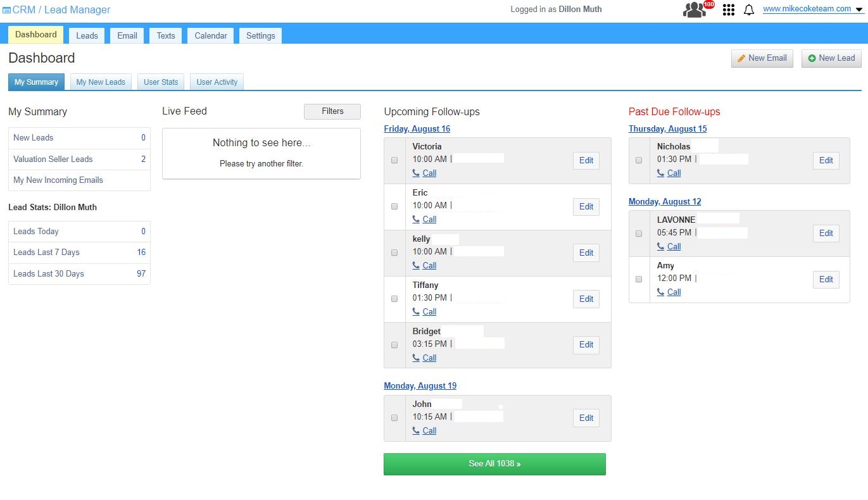Click phone icon in kelly's row
The image size is (868, 500).
(x=416, y=265)
